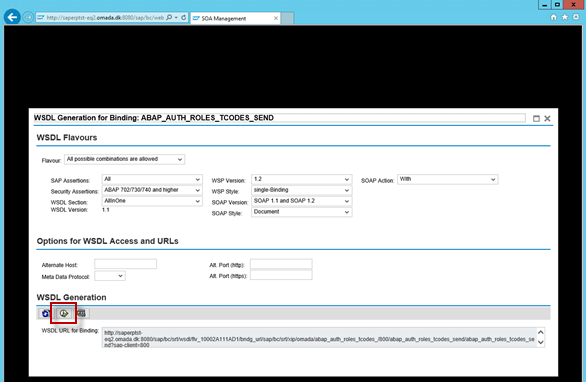Maximize the WSDL Generation dialog
Viewport: 586px width, 382px height.
pyautogui.click(x=536, y=118)
